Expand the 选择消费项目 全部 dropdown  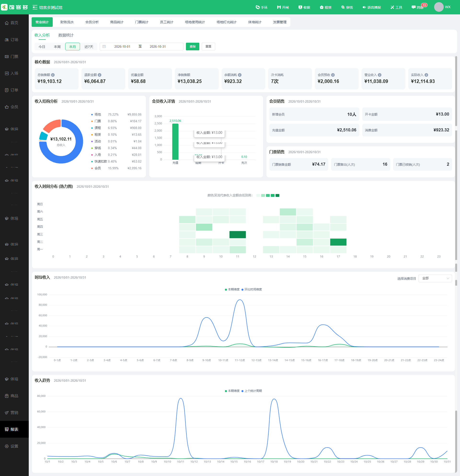tap(435, 278)
